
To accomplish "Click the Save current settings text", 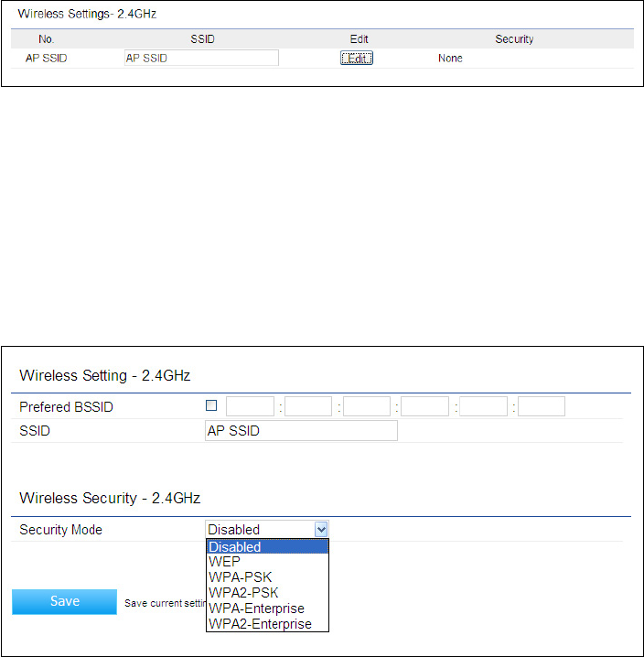I will pyautogui.click(x=166, y=603).
